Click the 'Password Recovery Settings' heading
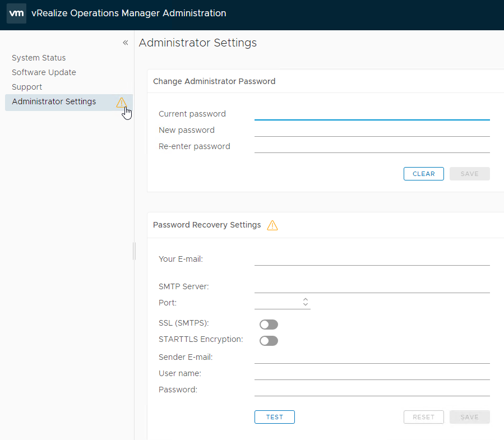The height and width of the screenshot is (440, 504). pos(207,225)
